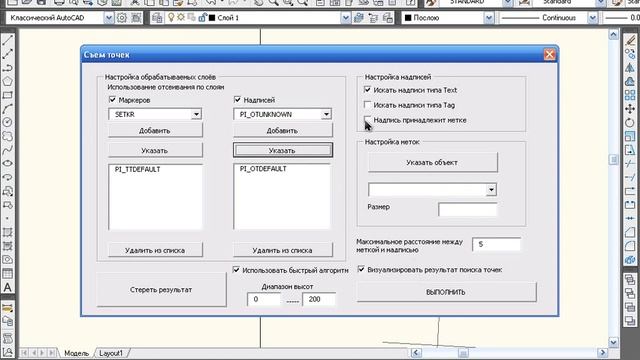Click the max distance field showing 5

(496, 244)
